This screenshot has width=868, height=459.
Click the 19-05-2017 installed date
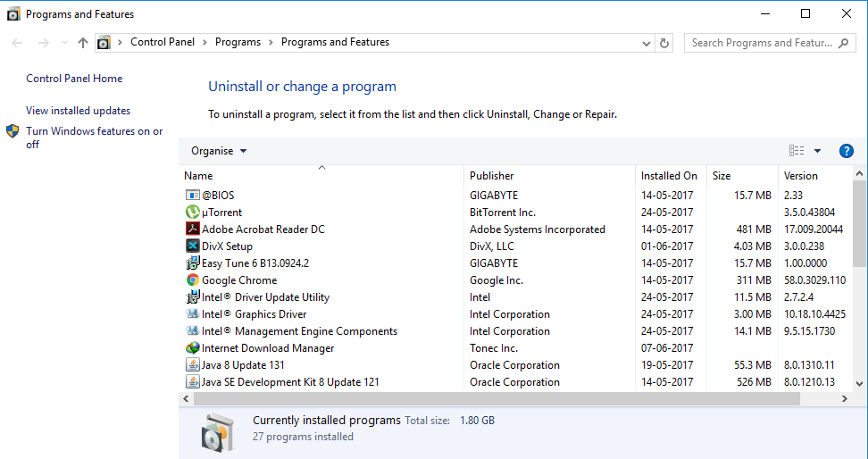click(x=667, y=365)
